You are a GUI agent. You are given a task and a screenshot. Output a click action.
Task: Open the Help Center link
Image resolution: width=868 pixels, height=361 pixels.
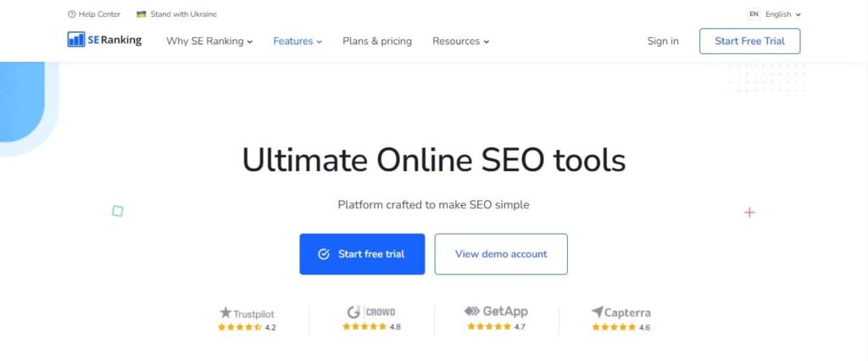pos(99,14)
